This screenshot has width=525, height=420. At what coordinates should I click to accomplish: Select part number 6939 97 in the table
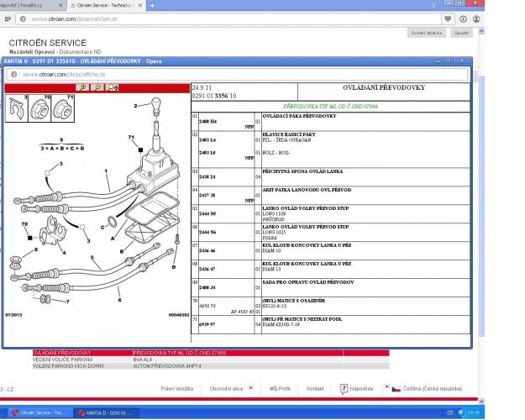207,324
